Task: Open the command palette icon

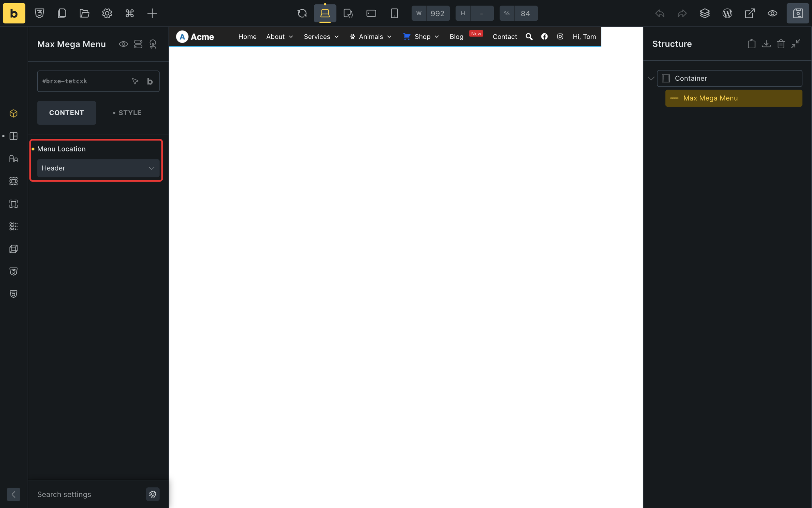Action: pos(129,13)
